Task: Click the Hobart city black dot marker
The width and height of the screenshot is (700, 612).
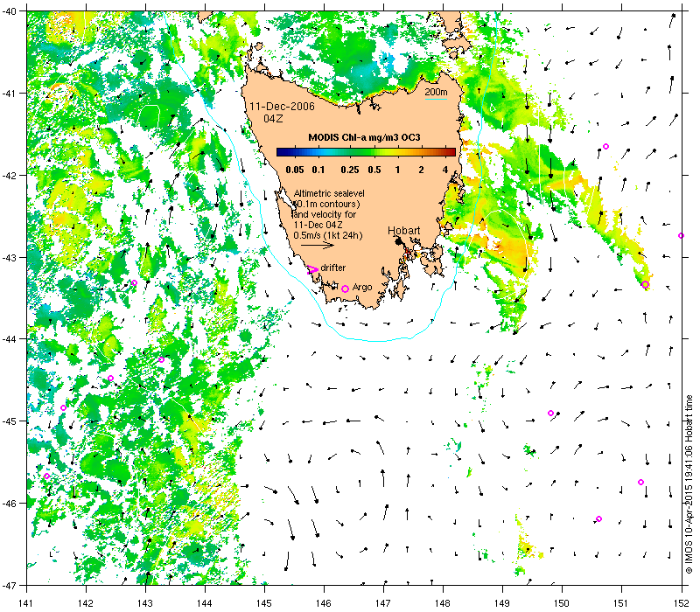Action: click(x=399, y=241)
